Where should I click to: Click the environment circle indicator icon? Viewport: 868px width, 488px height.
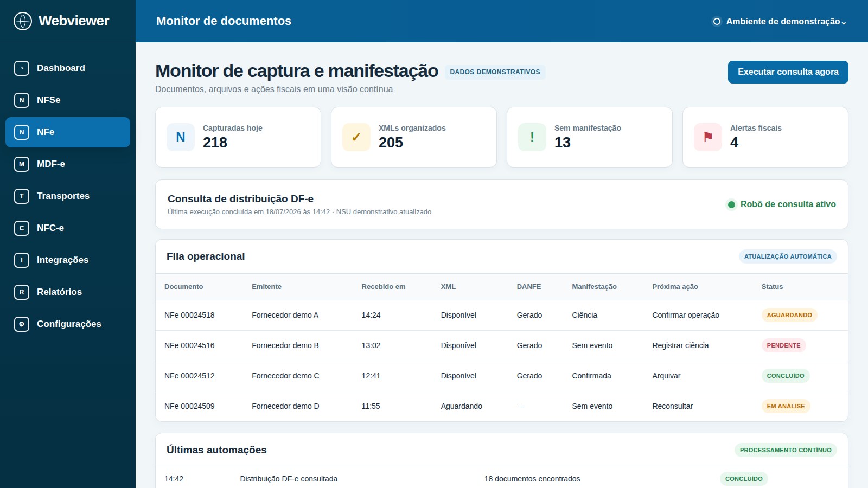717,22
